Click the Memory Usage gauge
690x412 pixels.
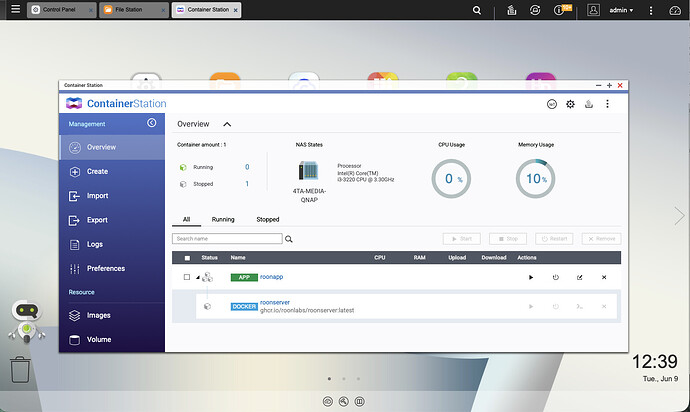click(x=535, y=178)
